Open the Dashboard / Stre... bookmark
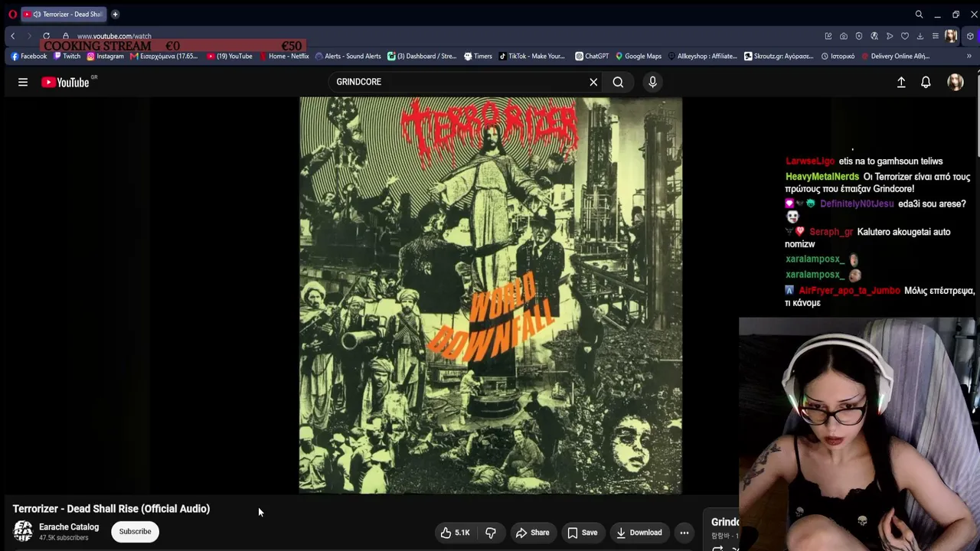Viewport: 980px width, 551px height. pyautogui.click(x=422, y=56)
